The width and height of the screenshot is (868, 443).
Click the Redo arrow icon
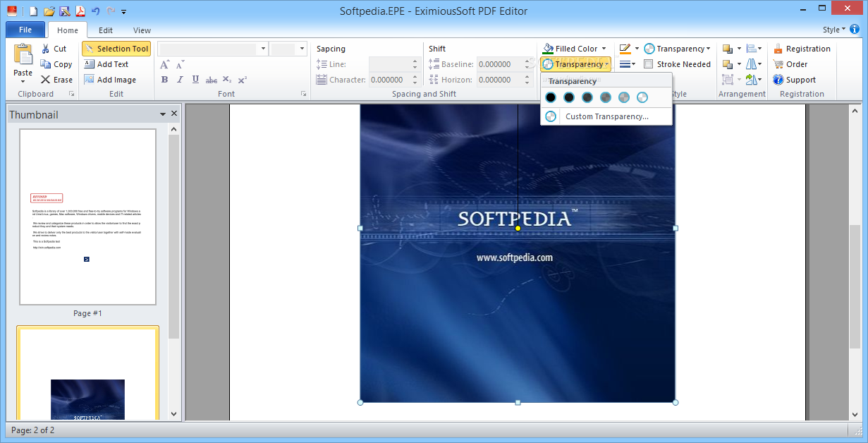point(111,11)
